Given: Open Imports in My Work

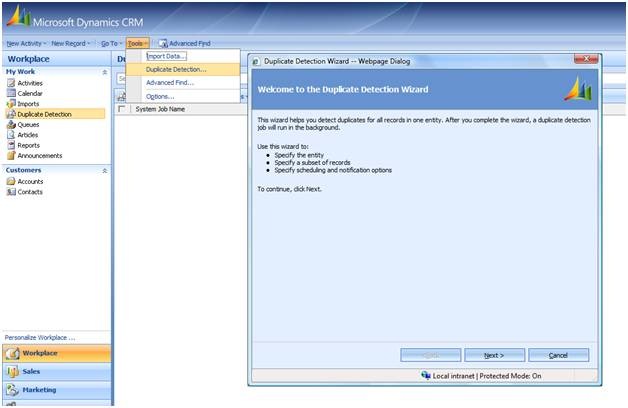Looking at the screenshot, I should pyautogui.click(x=28, y=104).
